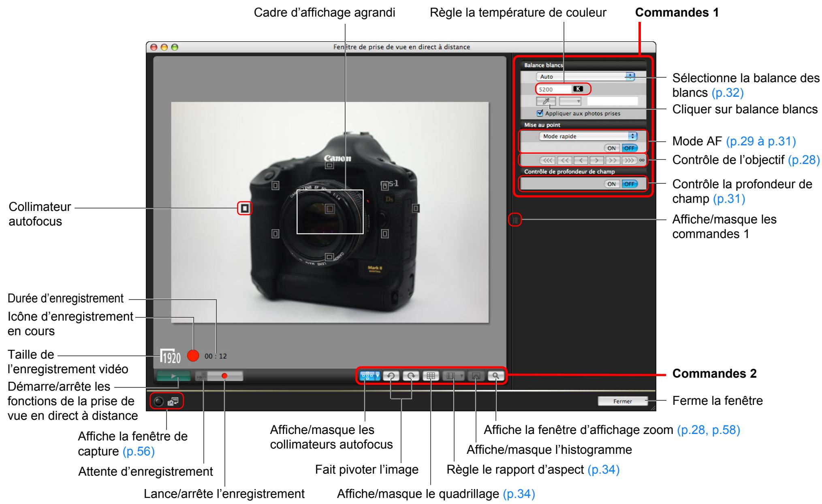The width and height of the screenshot is (822, 504).
Task: Click the triple-right lens focus arrow
Action: pos(629,160)
